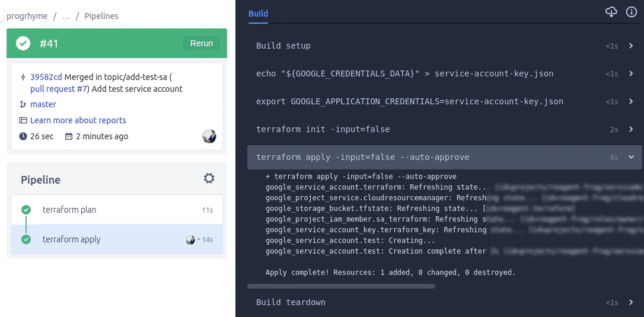Click the 11s duration of terraform plan
Image resolution: width=644 pixels, height=317 pixels.
click(208, 210)
